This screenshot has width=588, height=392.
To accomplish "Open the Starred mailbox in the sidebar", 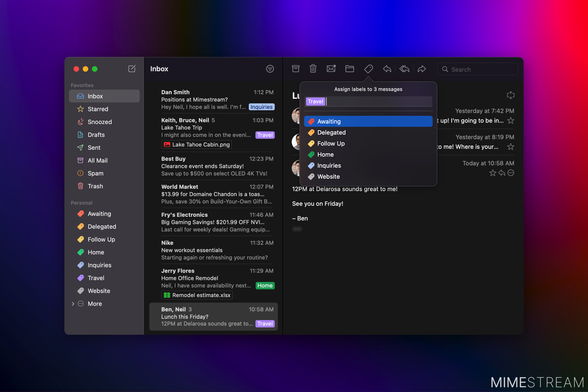I will pyautogui.click(x=104, y=109).
